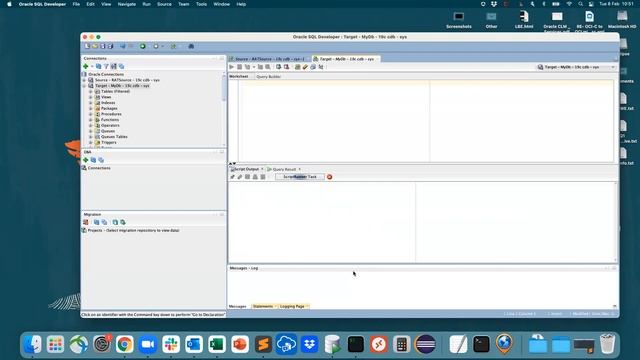The height and width of the screenshot is (360, 640).
Task: Expand the Indexes node
Action: tap(91, 103)
